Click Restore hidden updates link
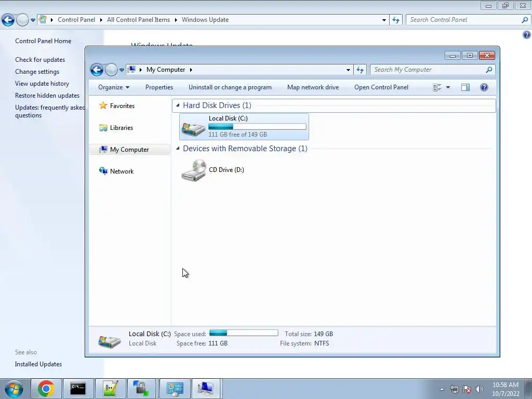The width and height of the screenshot is (532, 399). 47,96
